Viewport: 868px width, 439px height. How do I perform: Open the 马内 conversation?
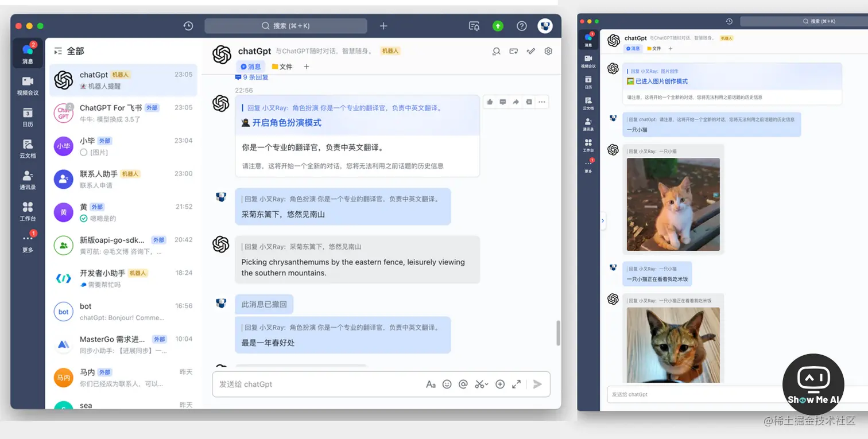(x=123, y=378)
